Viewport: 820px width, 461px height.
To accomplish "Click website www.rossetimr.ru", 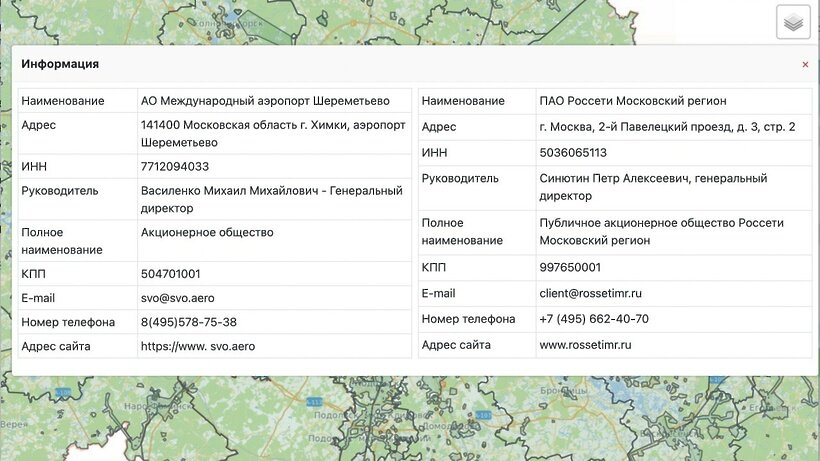I will pos(585,345).
